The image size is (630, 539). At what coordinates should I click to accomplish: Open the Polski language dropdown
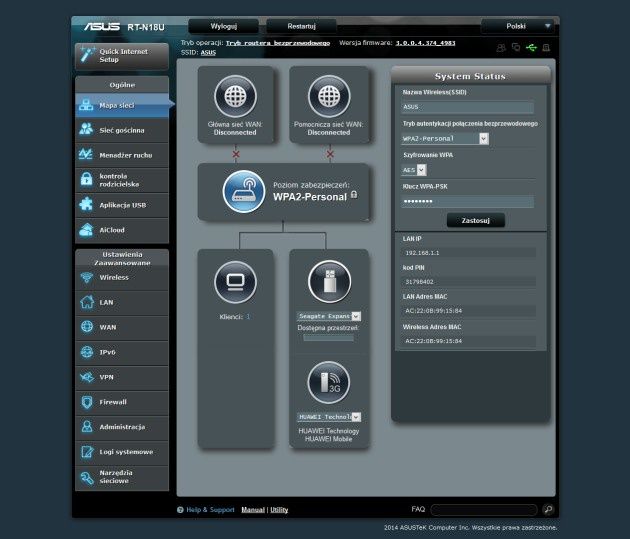[x=518, y=26]
